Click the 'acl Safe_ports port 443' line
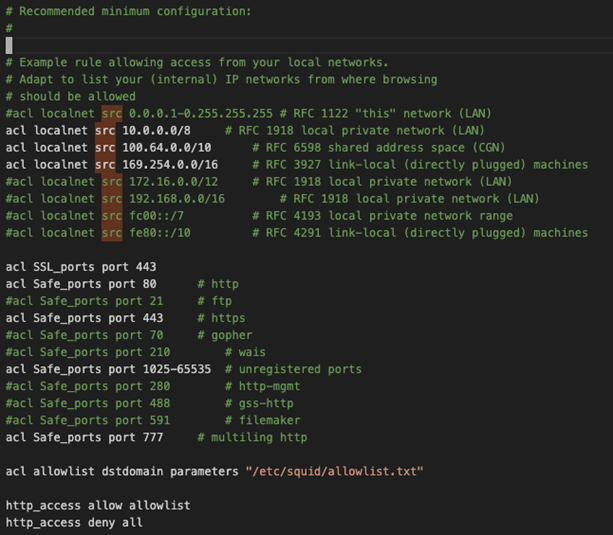 (x=84, y=318)
